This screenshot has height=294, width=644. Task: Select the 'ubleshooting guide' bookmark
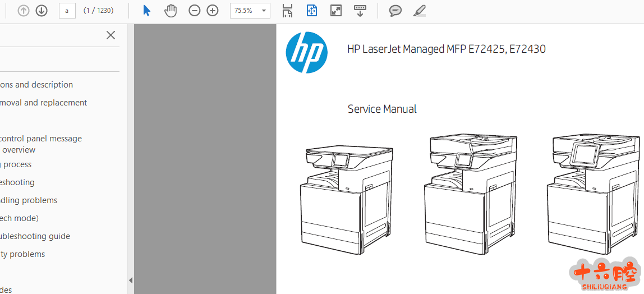[x=35, y=236]
